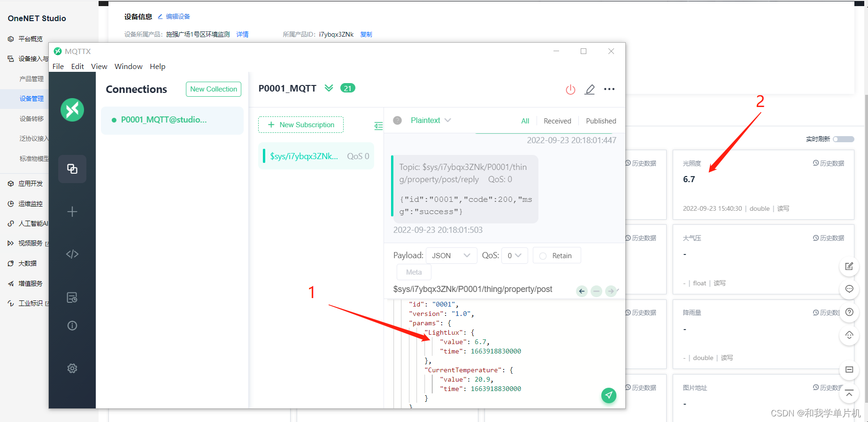
Task: Open the Payload JSON dropdown
Action: pos(451,256)
